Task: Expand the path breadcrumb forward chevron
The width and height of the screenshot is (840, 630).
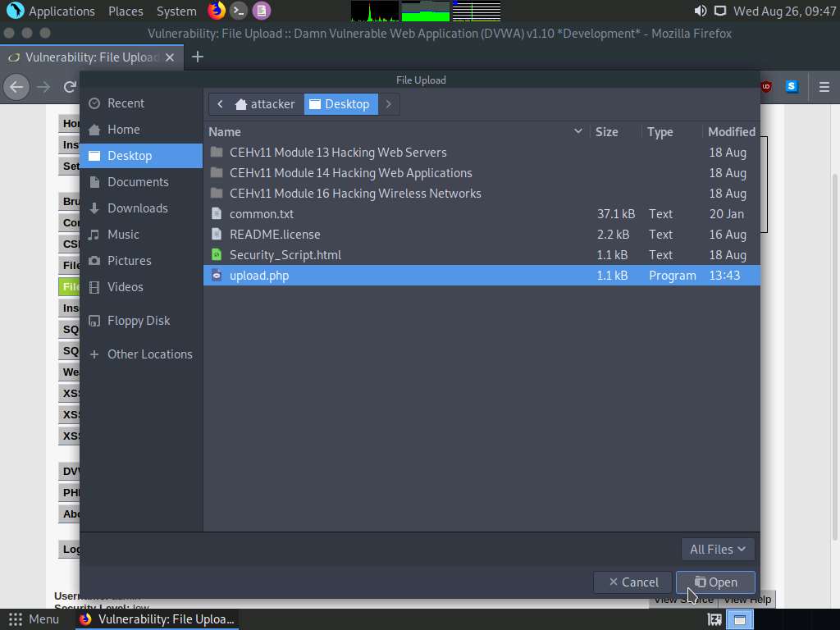Action: [x=388, y=104]
